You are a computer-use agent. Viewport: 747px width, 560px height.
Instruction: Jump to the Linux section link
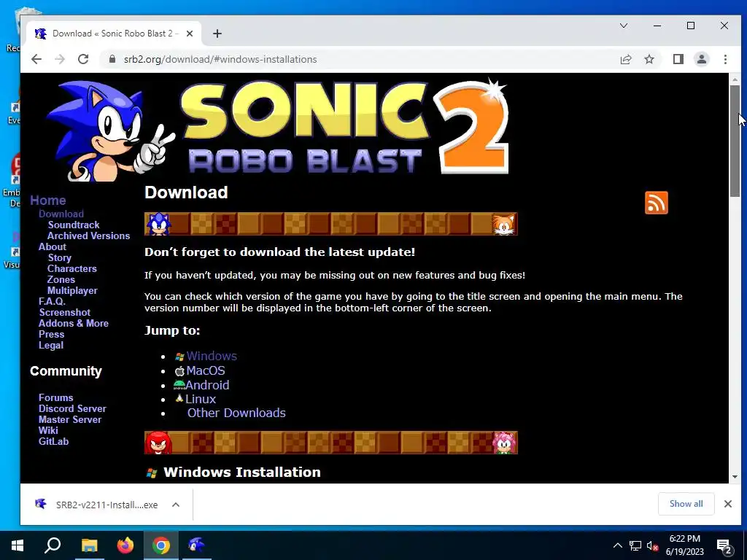tap(201, 399)
